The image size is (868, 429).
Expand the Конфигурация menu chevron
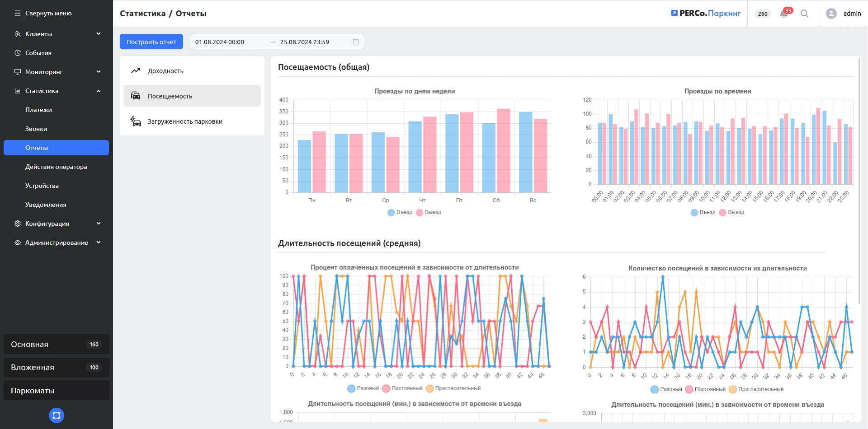tap(99, 224)
